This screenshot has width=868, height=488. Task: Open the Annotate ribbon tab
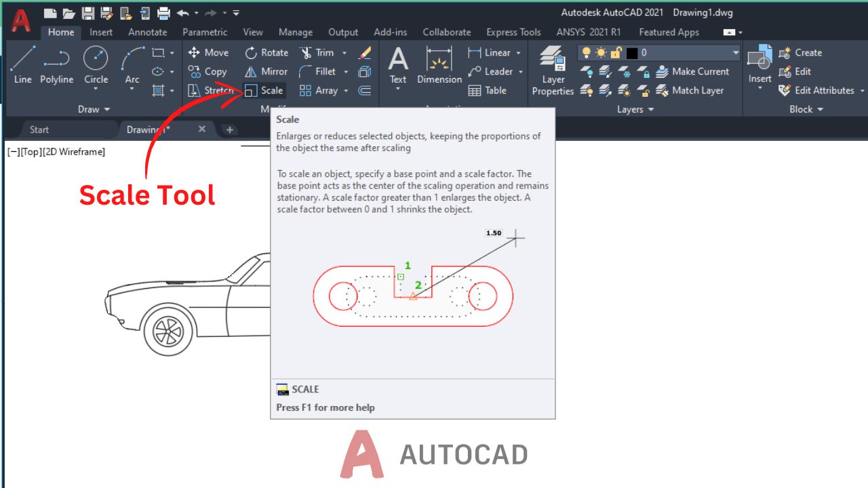coord(147,32)
